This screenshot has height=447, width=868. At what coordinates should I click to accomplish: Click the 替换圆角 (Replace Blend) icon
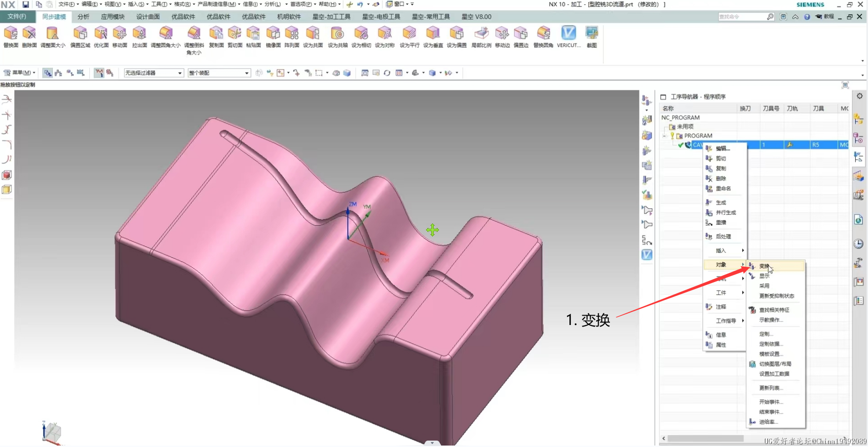[x=543, y=37]
